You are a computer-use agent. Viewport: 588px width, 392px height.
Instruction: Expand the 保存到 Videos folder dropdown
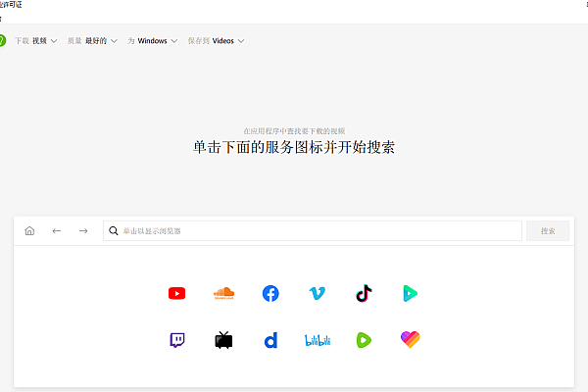point(216,40)
